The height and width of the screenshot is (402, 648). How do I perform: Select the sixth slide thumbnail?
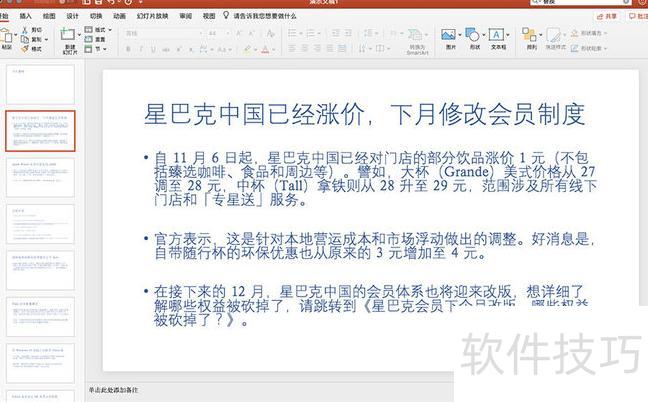pos(40,316)
